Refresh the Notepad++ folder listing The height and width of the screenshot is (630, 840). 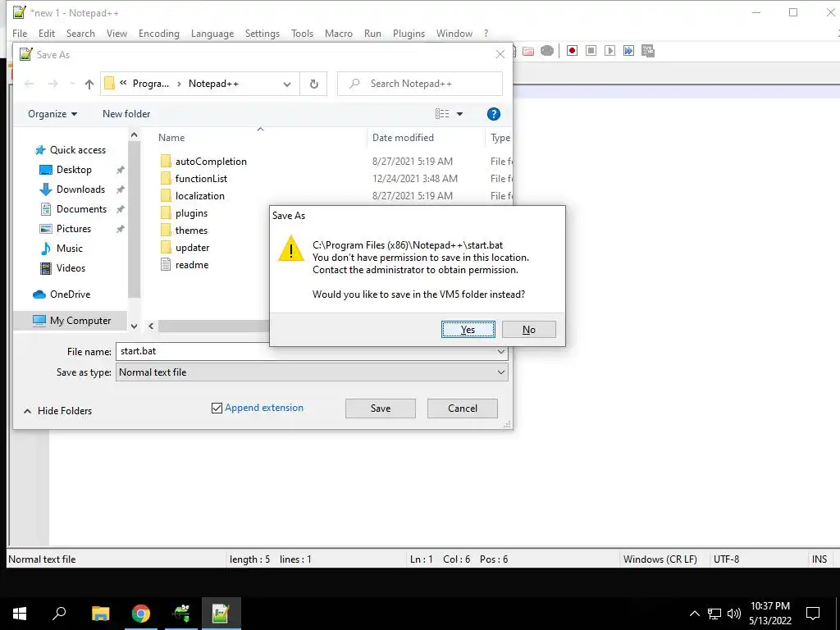tap(314, 84)
